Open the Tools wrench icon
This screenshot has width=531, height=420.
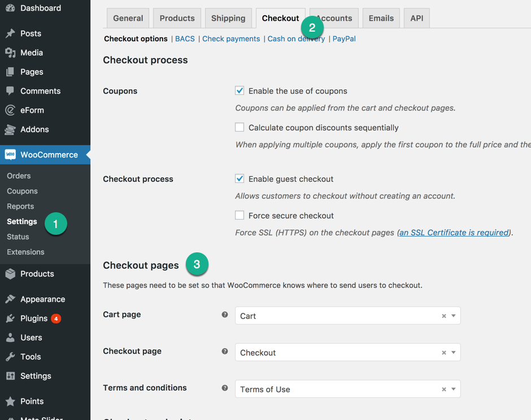[10, 357]
